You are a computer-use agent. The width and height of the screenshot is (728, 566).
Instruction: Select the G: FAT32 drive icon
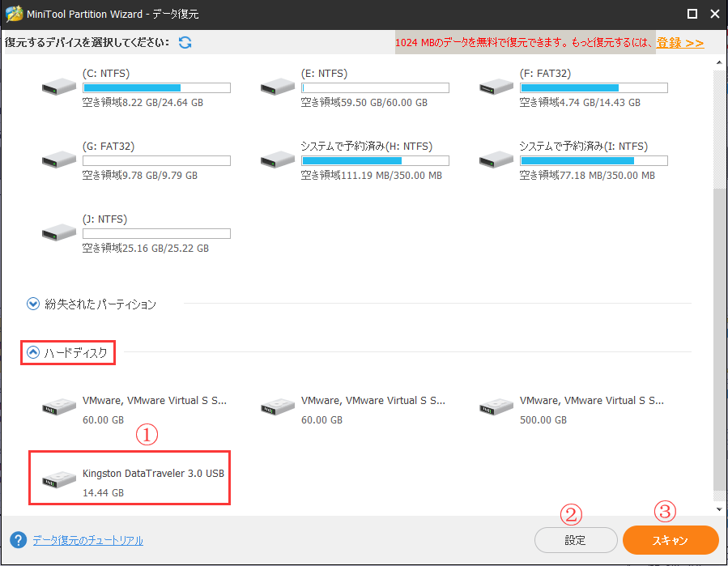(59, 160)
